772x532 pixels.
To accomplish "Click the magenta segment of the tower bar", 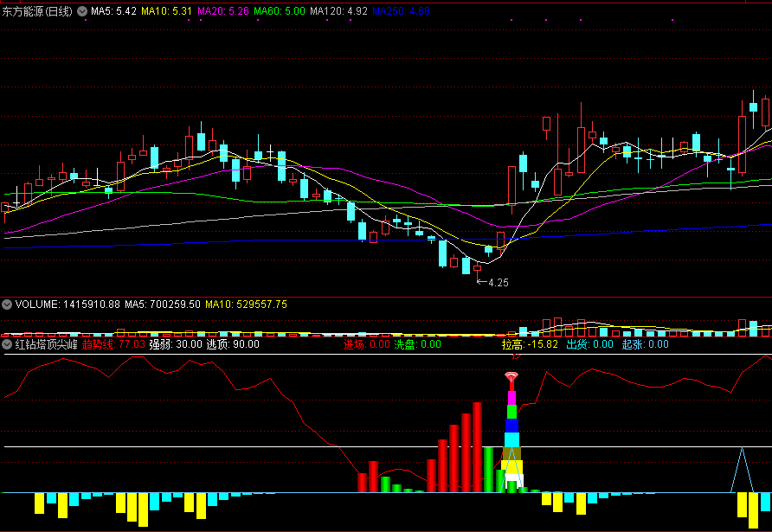I will pyautogui.click(x=512, y=398).
